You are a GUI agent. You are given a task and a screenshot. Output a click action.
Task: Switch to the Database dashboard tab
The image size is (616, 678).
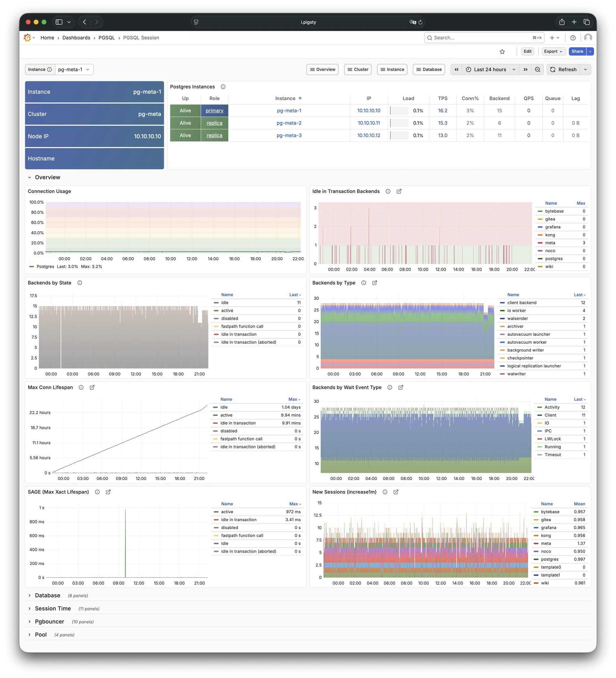pyautogui.click(x=429, y=69)
